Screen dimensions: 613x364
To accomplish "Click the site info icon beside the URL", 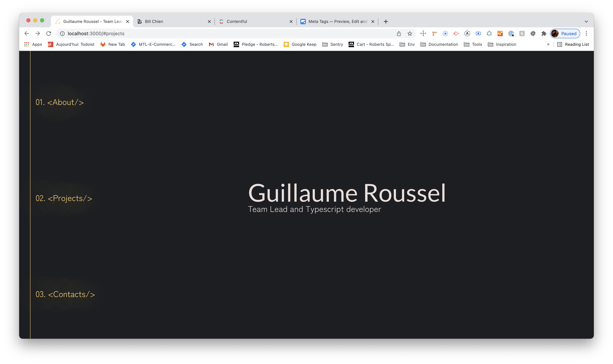I will (62, 33).
